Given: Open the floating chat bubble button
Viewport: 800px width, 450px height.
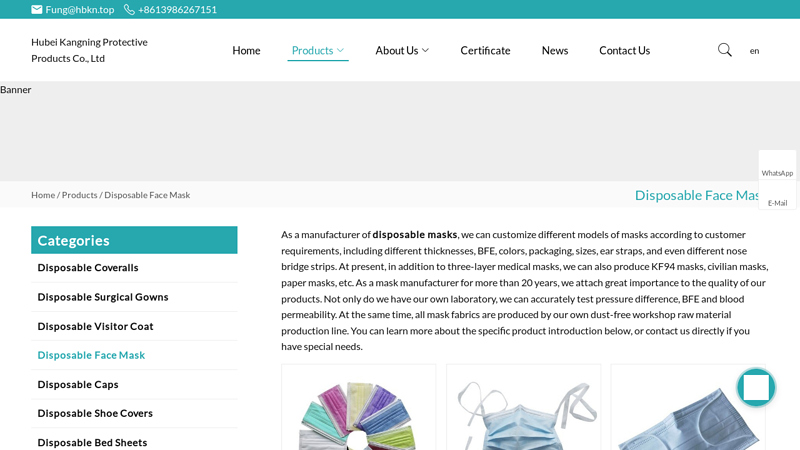Looking at the screenshot, I should (756, 388).
